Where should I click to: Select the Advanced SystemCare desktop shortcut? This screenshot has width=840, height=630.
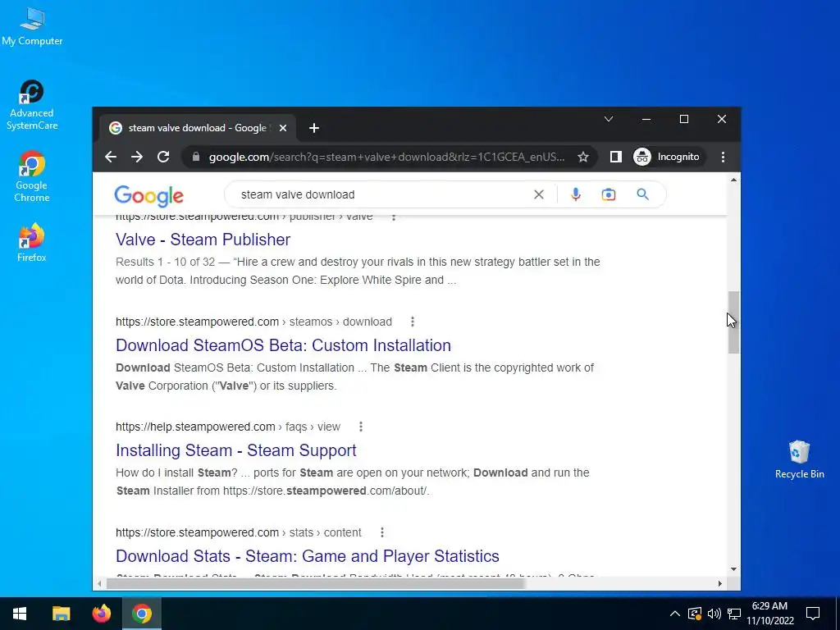pos(32,105)
